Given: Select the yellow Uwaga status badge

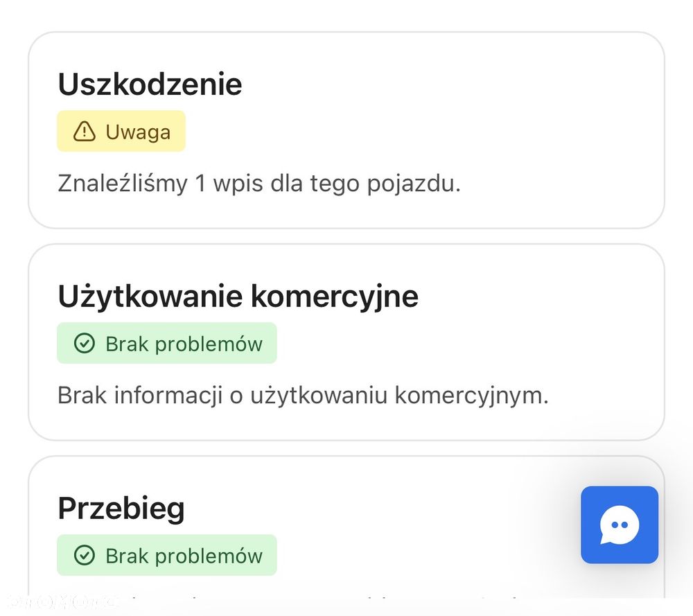Looking at the screenshot, I should [x=121, y=131].
